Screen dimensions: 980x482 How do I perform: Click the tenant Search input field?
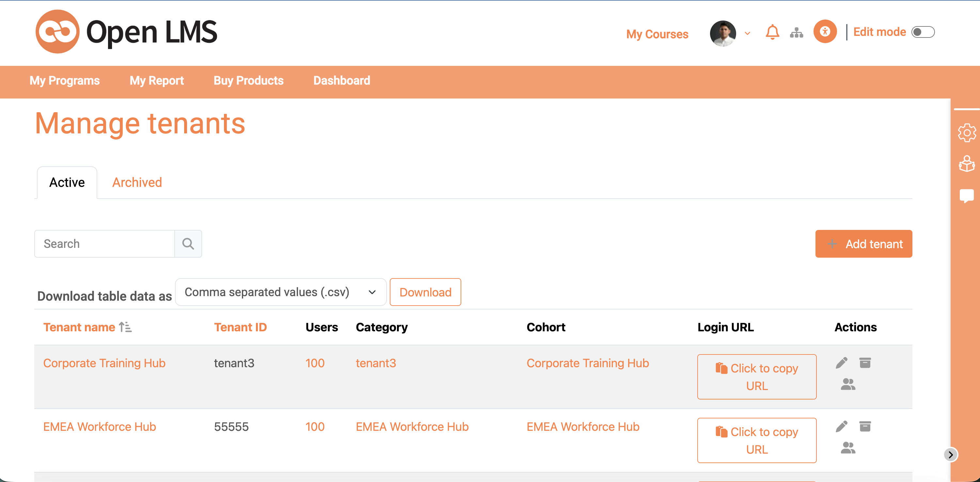click(x=104, y=244)
